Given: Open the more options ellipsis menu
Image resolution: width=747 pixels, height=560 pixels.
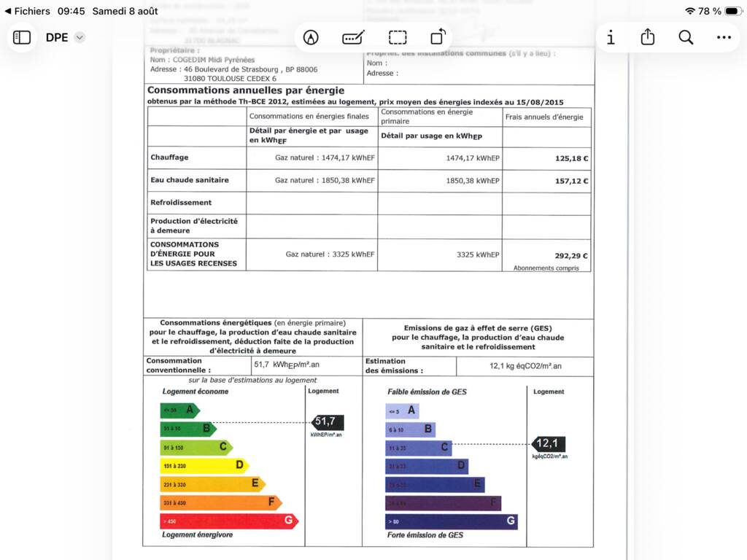Looking at the screenshot, I should (x=724, y=38).
